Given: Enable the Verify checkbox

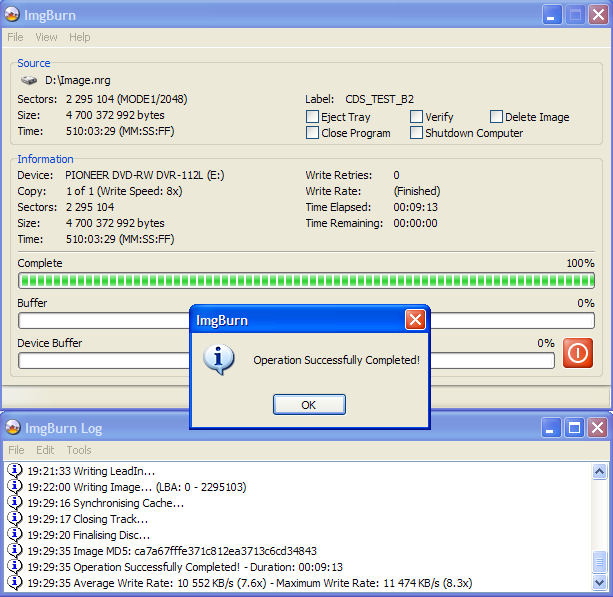Looking at the screenshot, I should [x=416, y=117].
